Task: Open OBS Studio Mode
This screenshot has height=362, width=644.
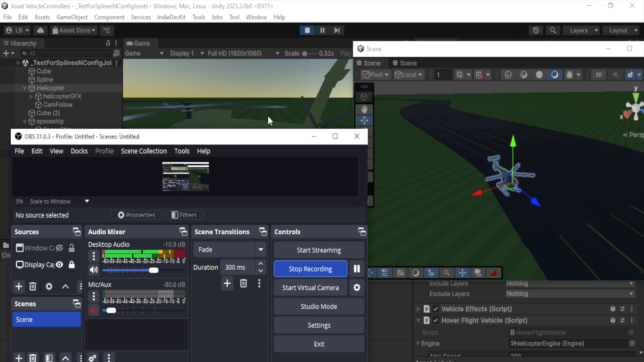Action: 319,306
